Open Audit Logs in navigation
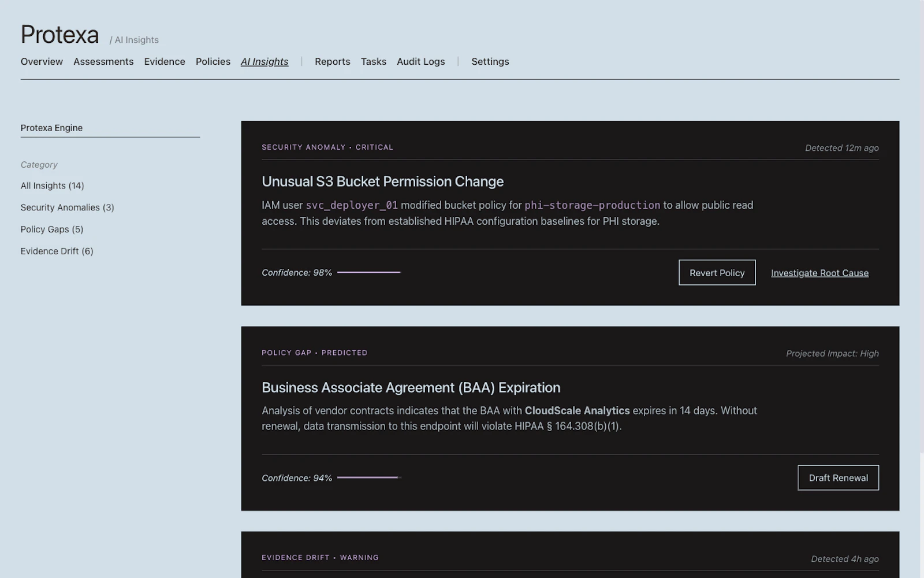The image size is (924, 578). tap(421, 61)
